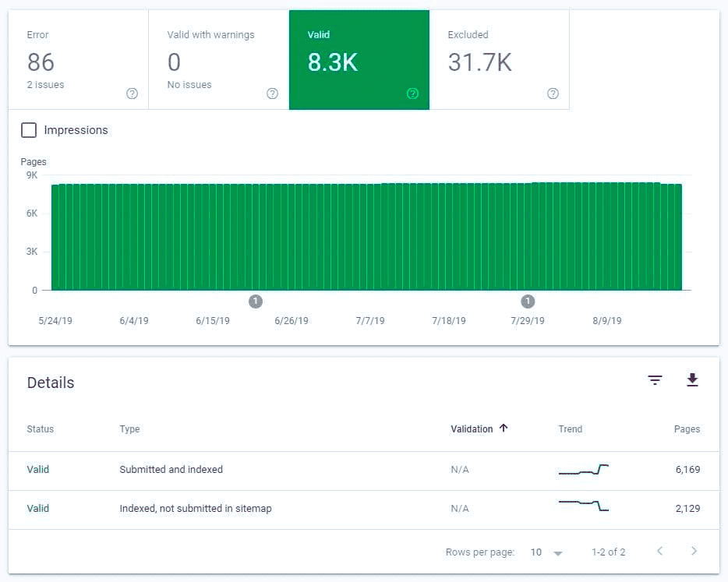The image size is (728, 582).
Task: Open help info on the Valid card
Action: pos(412,93)
